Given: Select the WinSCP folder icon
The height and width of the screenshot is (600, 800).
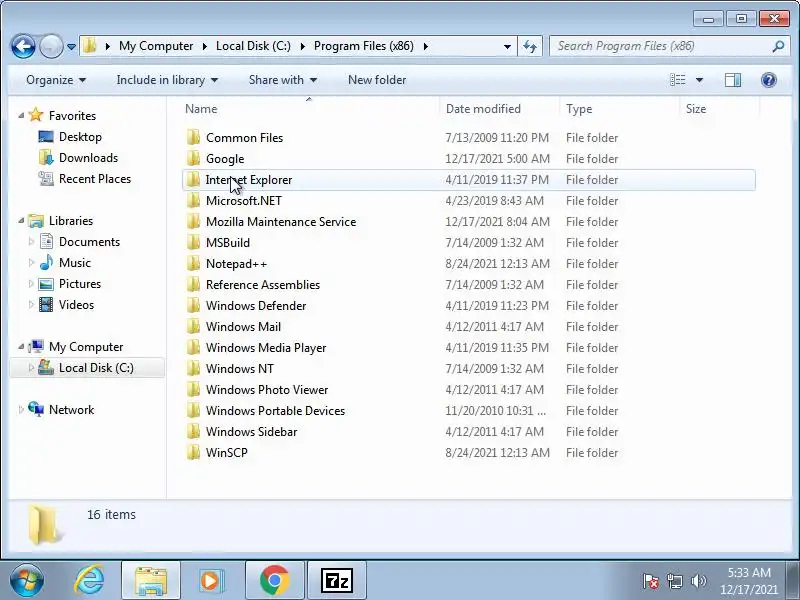Looking at the screenshot, I should point(193,453).
